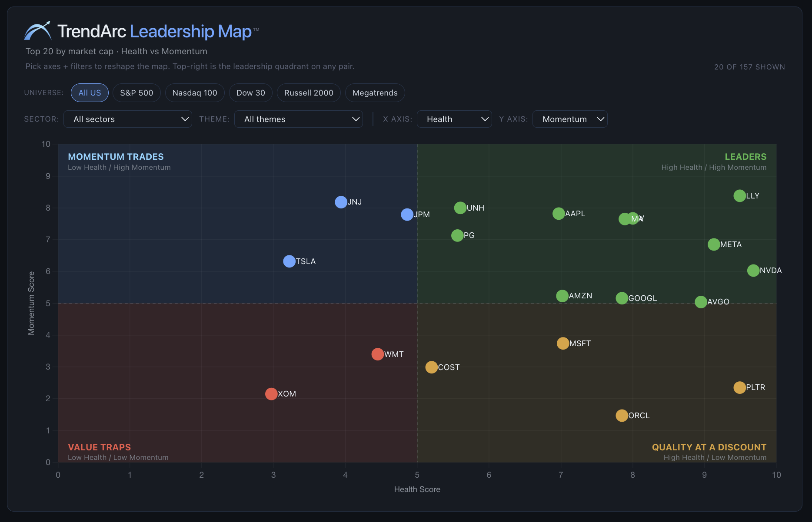This screenshot has width=812, height=522.
Task: Click the MSFT orange data point
Action: tap(563, 344)
